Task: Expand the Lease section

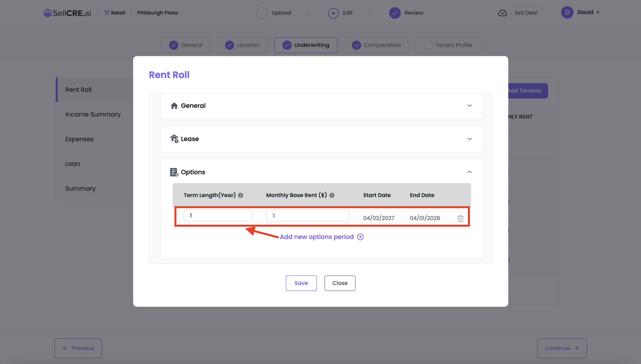Action: pyautogui.click(x=469, y=139)
